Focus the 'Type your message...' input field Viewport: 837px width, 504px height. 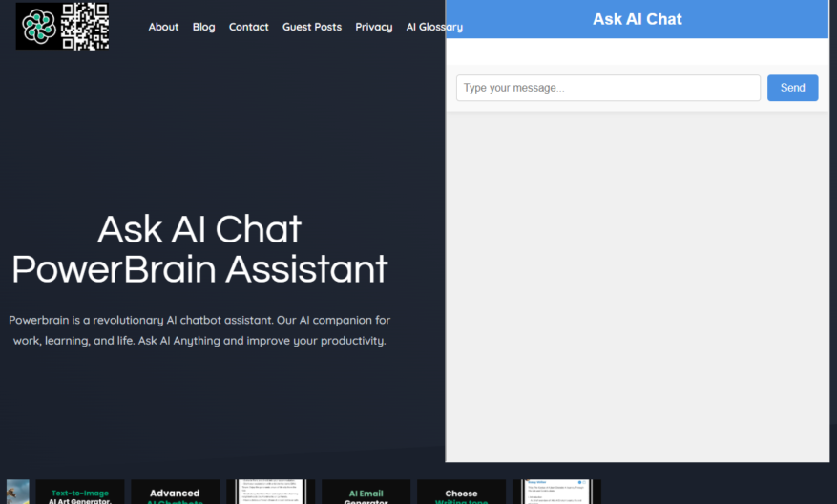608,88
